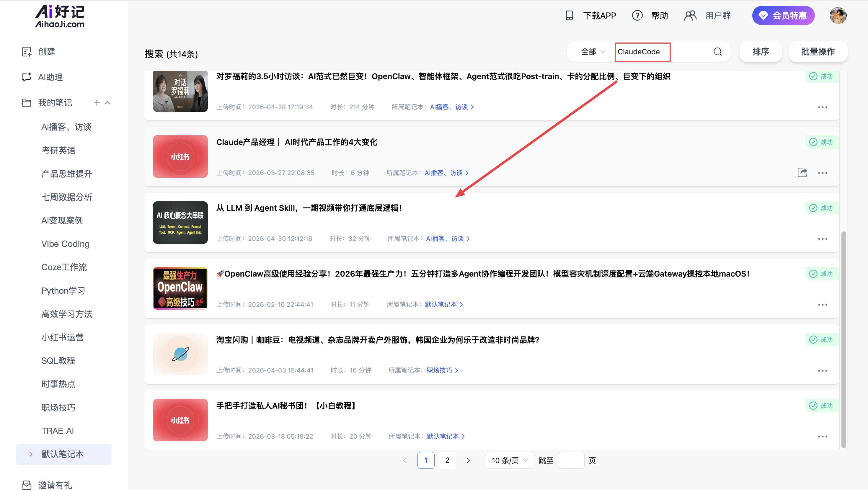Open notebook link AI播客、访谈 on 从 LLM card
The width and height of the screenshot is (868, 490).
tap(448, 239)
